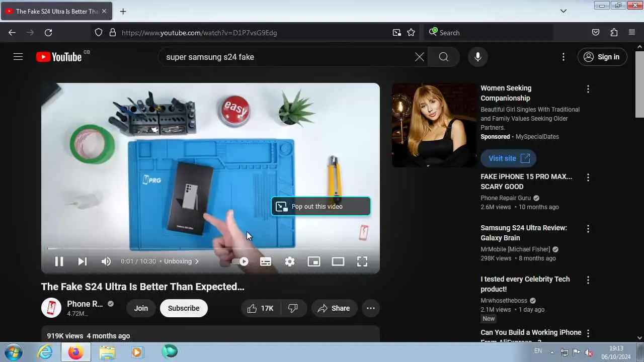Show site information padlock

coord(113,33)
